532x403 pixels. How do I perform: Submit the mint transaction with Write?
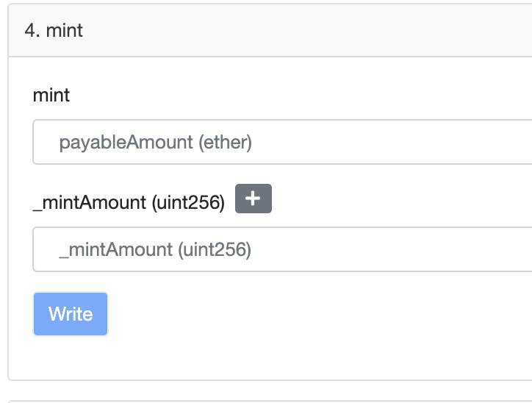click(71, 314)
